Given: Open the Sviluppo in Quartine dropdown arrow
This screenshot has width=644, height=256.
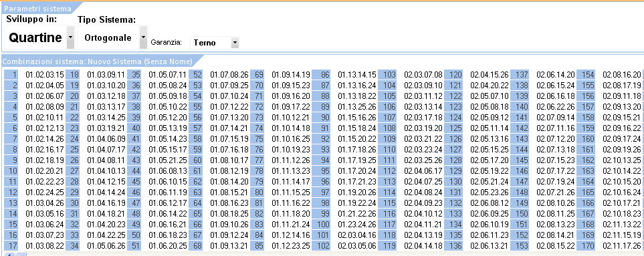Looking at the screenshot, I should point(70,37).
